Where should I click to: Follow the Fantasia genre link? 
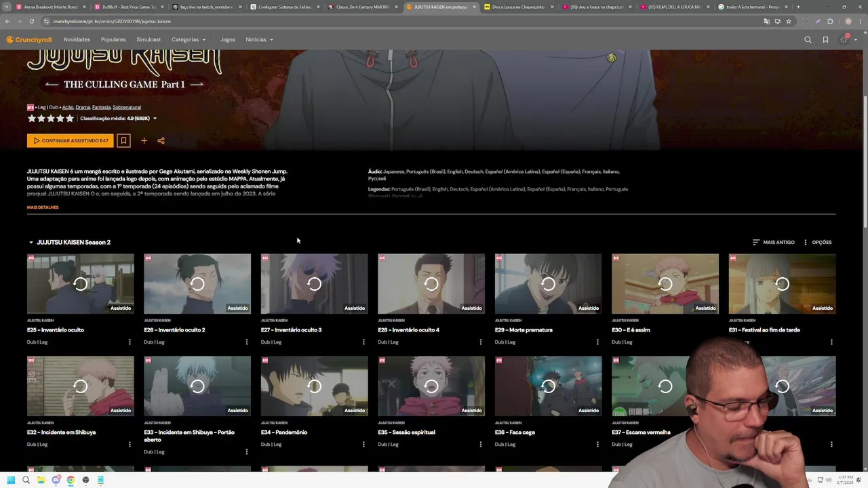pos(101,107)
